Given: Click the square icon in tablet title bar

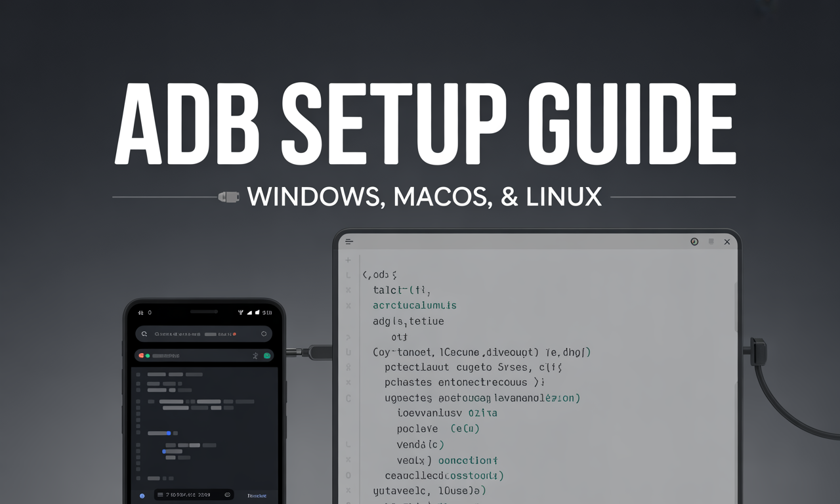Looking at the screenshot, I should [x=711, y=241].
